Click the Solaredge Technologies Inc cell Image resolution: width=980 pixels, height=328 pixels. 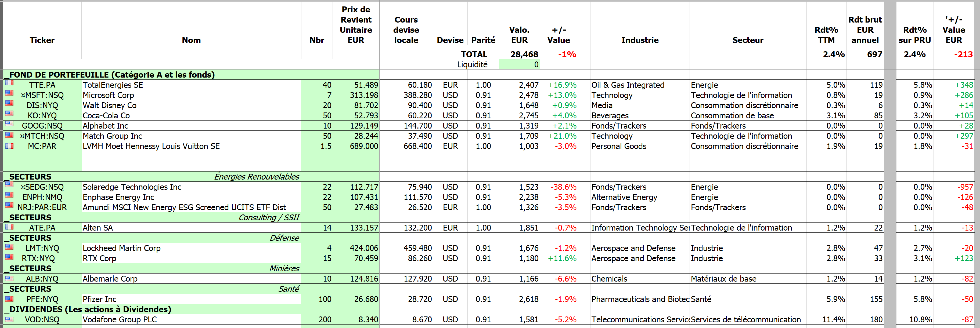coord(191,187)
